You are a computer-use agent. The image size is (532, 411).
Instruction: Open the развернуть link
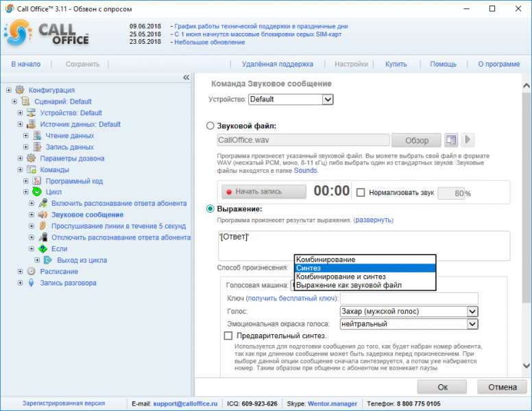pos(373,220)
